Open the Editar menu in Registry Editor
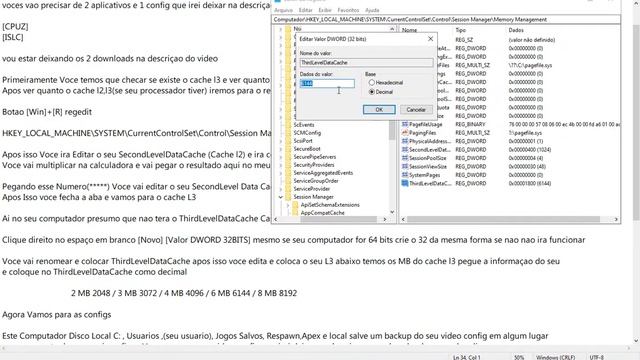640x360 pixels. point(305,10)
